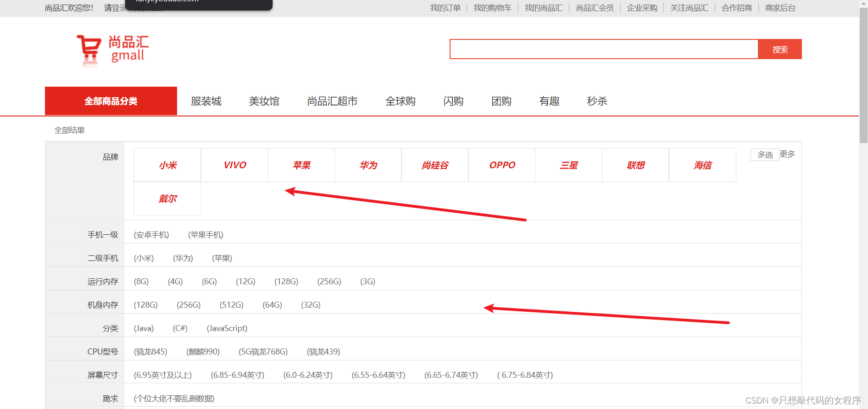868x409 pixels.
Task: Filter CPU型号 by (5G骁龙768G)
Action: pyautogui.click(x=263, y=352)
